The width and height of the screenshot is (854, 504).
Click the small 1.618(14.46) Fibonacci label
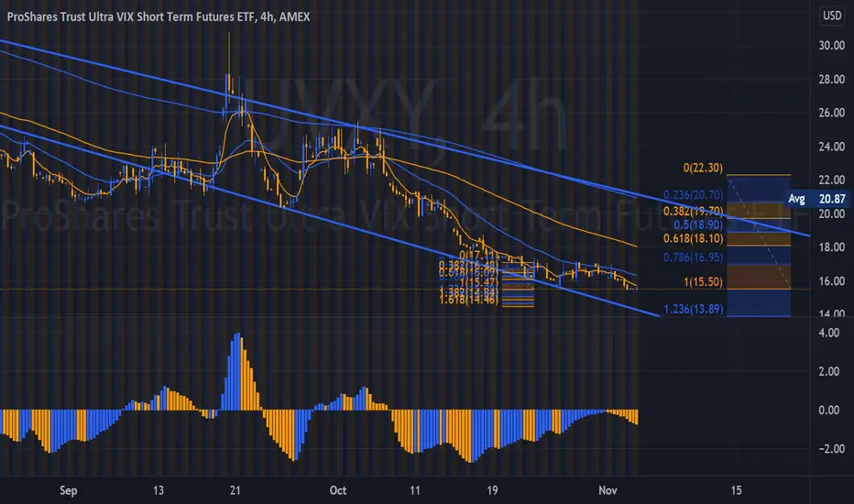pyautogui.click(x=468, y=300)
